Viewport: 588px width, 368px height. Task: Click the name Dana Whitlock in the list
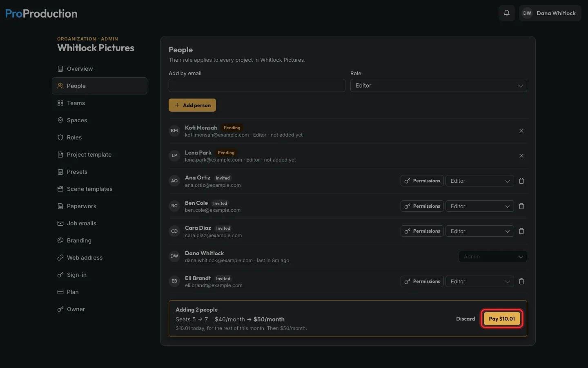click(204, 253)
